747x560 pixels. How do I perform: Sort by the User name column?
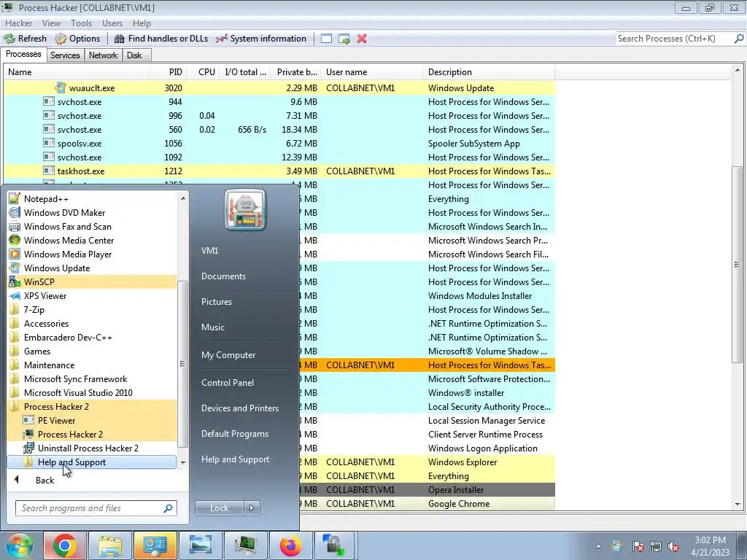(372, 72)
